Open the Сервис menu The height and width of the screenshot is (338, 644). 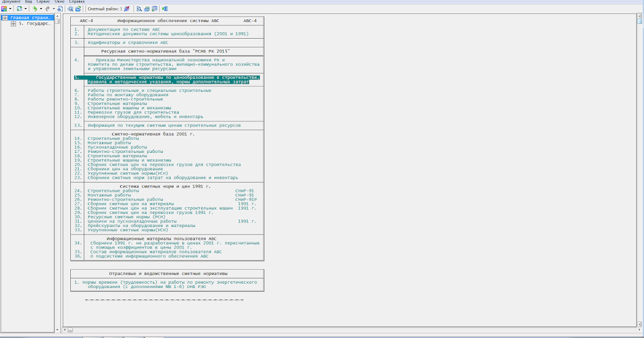[x=43, y=2]
